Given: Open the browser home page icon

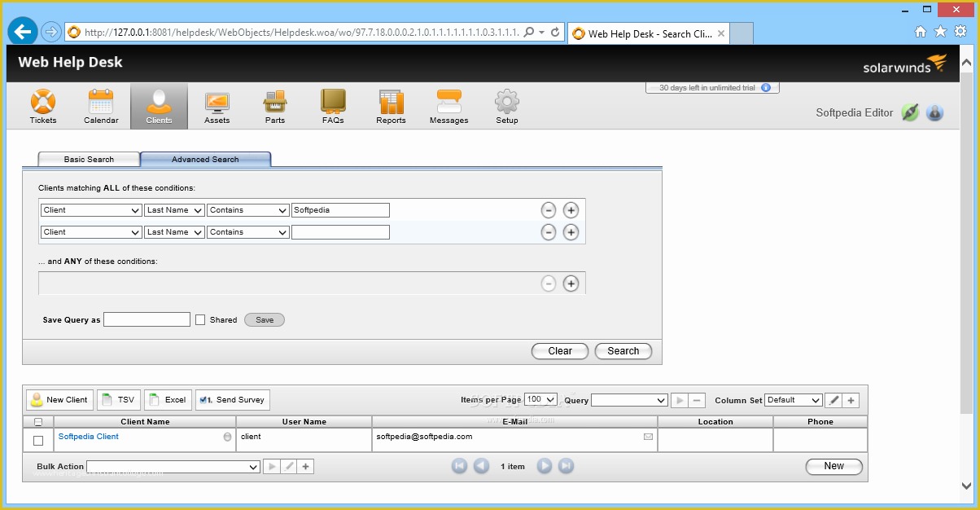Looking at the screenshot, I should pos(921,32).
